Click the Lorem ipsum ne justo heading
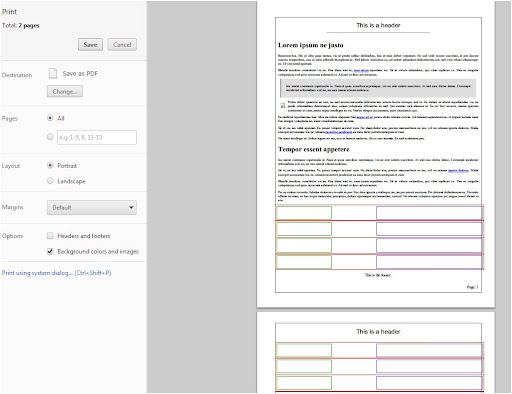 (x=311, y=45)
